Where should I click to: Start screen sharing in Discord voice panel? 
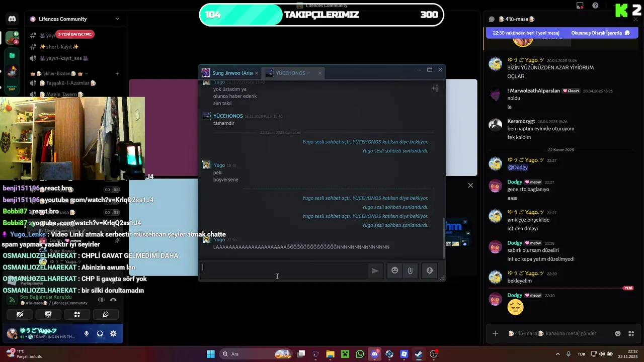pos(48,314)
